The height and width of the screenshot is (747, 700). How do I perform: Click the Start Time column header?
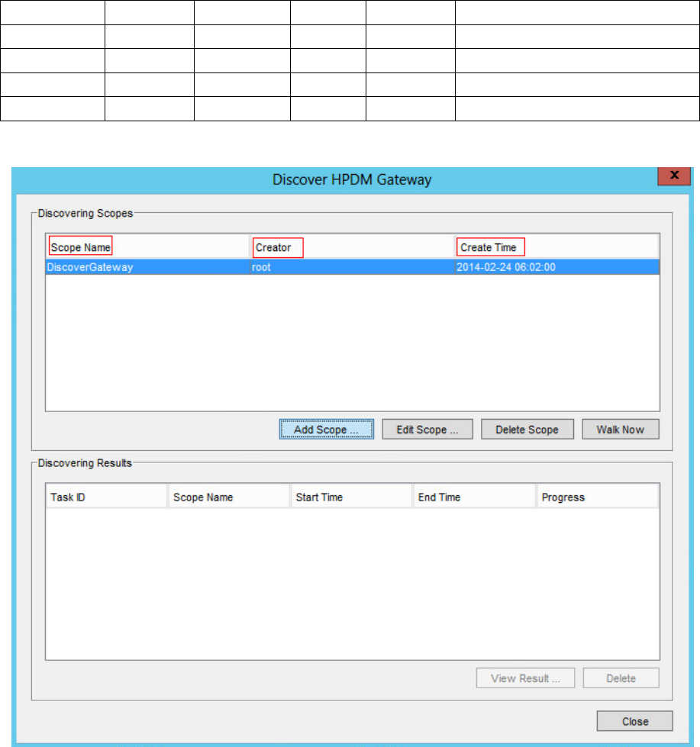(319, 497)
